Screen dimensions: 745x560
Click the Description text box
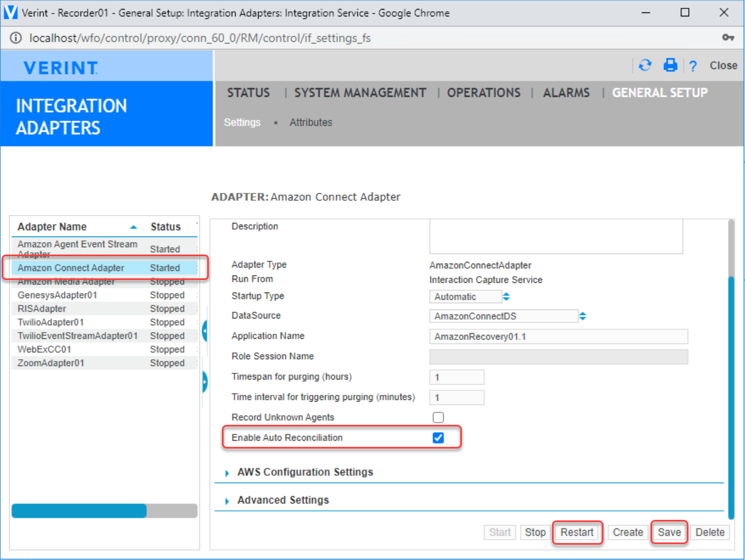pos(556,236)
